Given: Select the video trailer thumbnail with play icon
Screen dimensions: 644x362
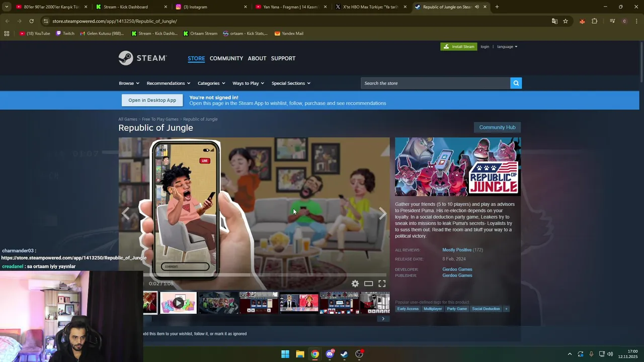Looking at the screenshot, I should click(x=179, y=303).
